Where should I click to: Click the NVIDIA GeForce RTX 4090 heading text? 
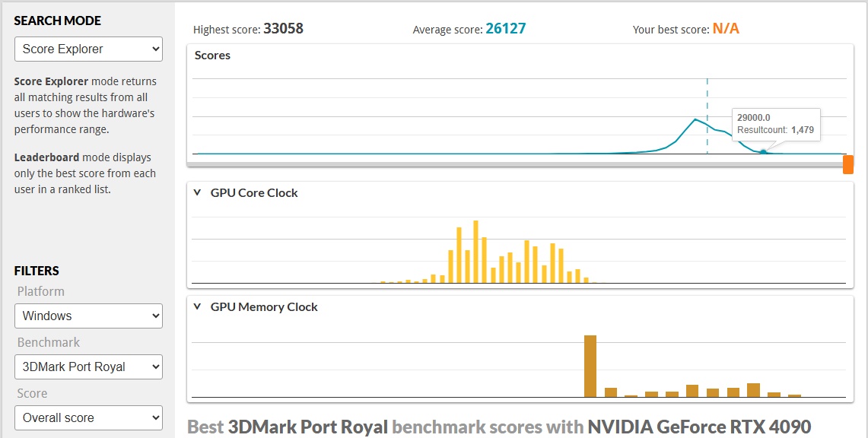pyautogui.click(x=699, y=427)
